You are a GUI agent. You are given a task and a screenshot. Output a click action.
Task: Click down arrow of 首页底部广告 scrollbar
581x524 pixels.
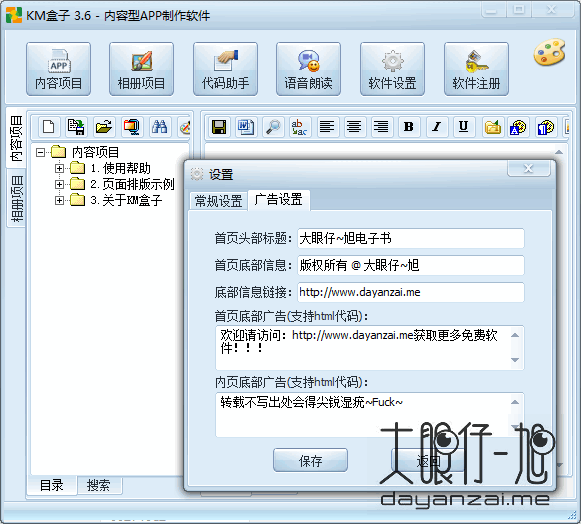click(515, 360)
